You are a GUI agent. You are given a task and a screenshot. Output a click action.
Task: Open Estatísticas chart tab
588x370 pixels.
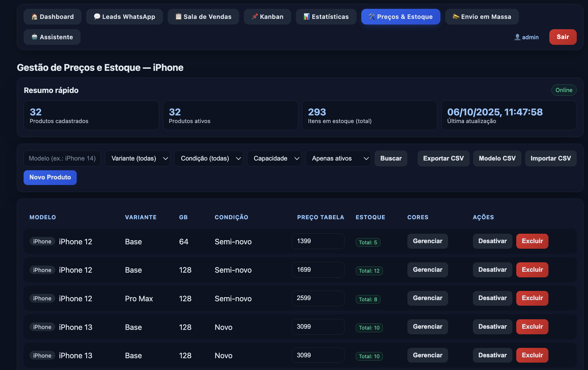tap(326, 17)
